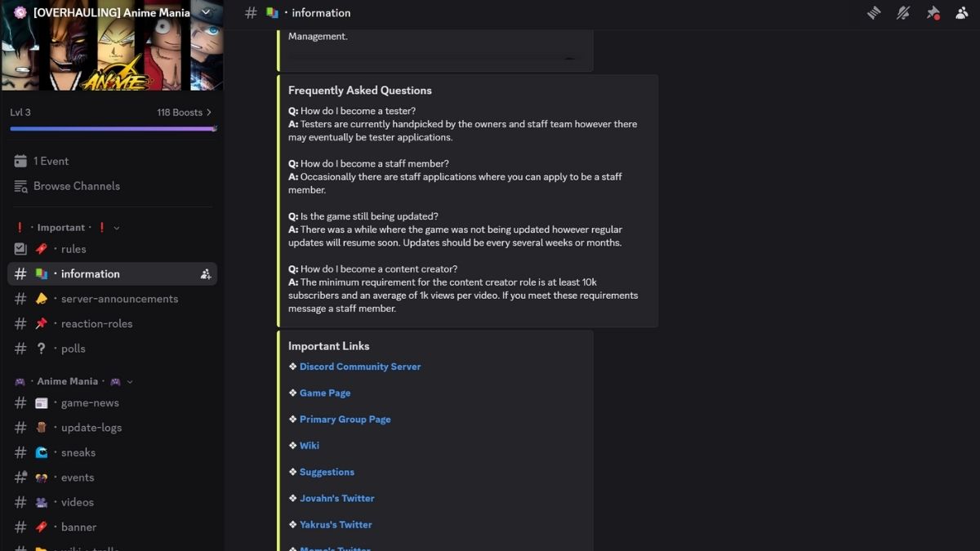The height and width of the screenshot is (551, 980).
Task: Toggle the member list panel
Action: [x=962, y=13]
